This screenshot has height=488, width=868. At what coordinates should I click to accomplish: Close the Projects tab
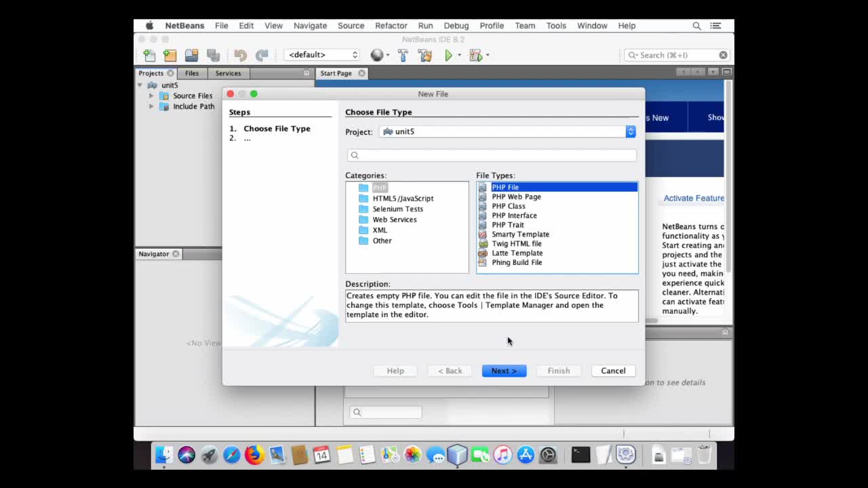(x=170, y=73)
